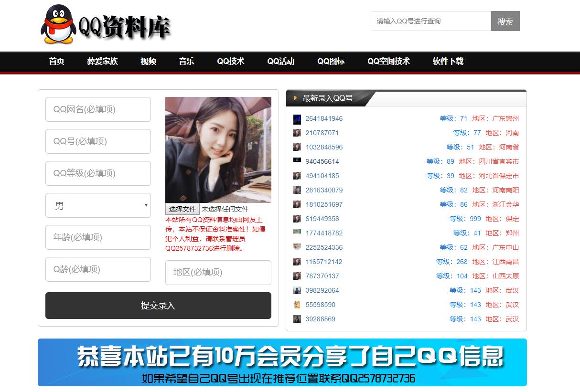Focus the QQ号 input field

98,141
